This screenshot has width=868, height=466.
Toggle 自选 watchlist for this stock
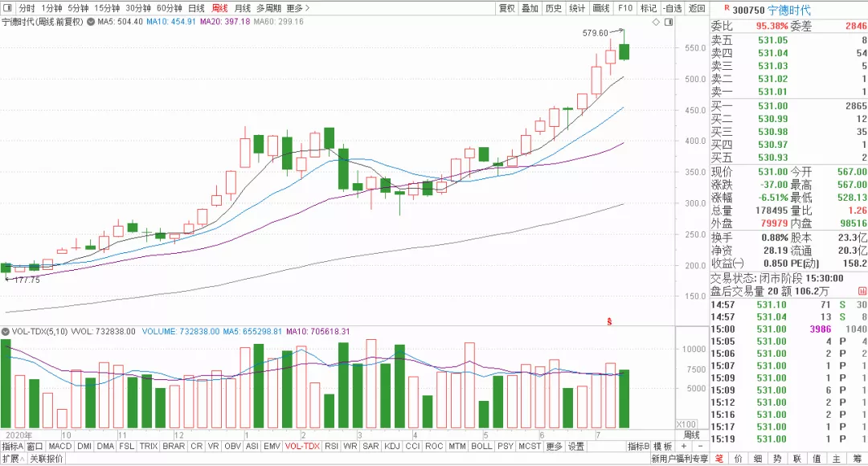tap(672, 8)
